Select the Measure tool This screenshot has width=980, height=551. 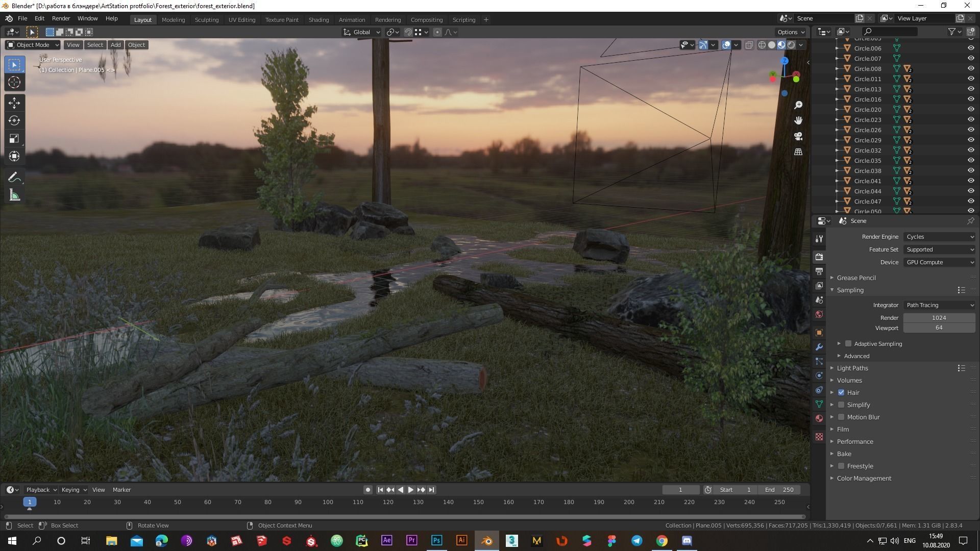[x=14, y=195]
